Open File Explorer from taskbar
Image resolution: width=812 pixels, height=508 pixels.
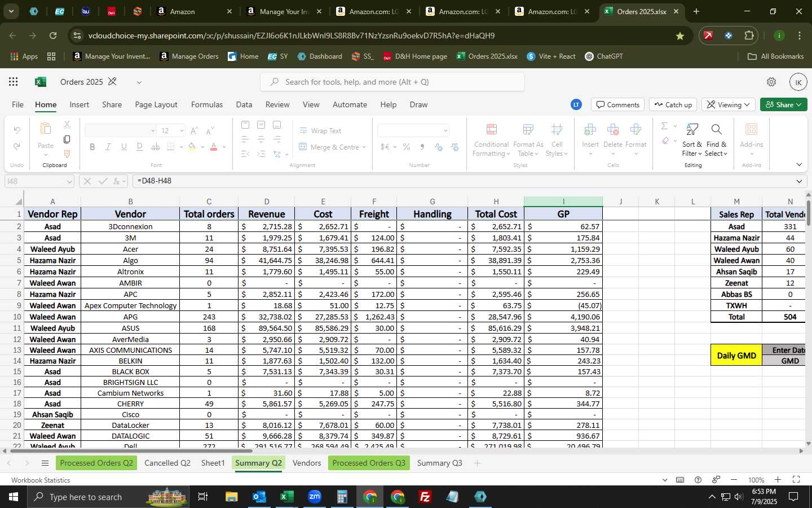(231, 497)
